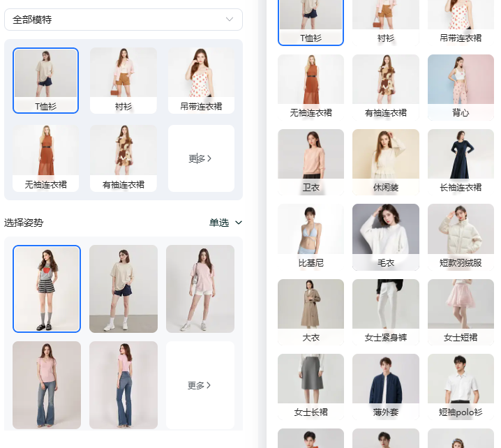Pick the 女士紧身裤 category card

(386, 312)
